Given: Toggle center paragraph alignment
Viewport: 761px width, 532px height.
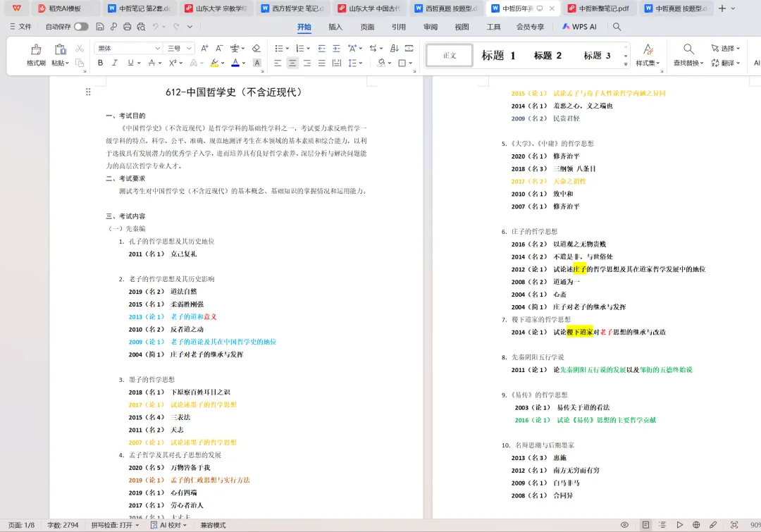Looking at the screenshot, I should (292, 63).
